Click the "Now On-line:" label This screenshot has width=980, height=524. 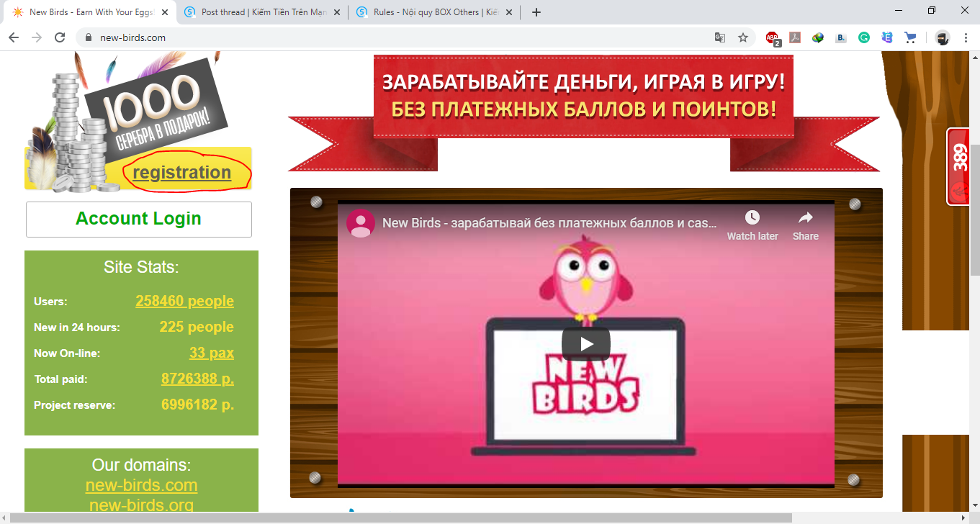(67, 353)
